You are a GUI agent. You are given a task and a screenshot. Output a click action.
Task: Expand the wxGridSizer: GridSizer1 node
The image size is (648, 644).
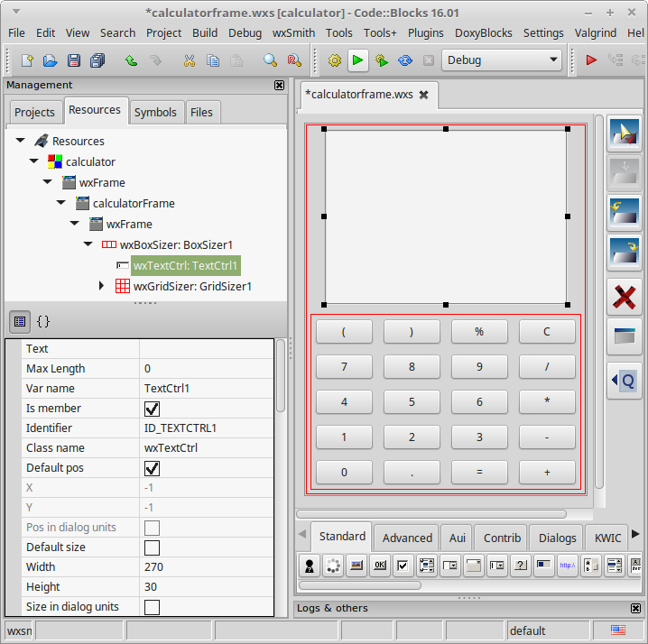click(101, 285)
